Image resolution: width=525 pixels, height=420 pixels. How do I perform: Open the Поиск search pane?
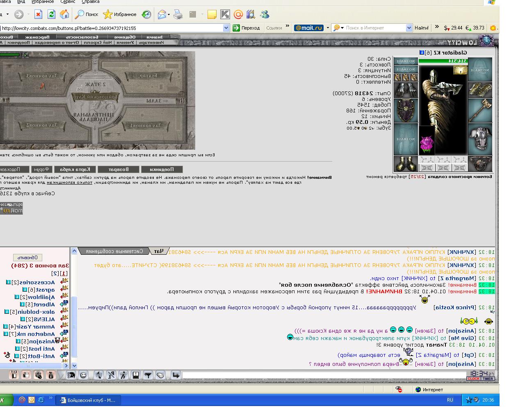(87, 15)
